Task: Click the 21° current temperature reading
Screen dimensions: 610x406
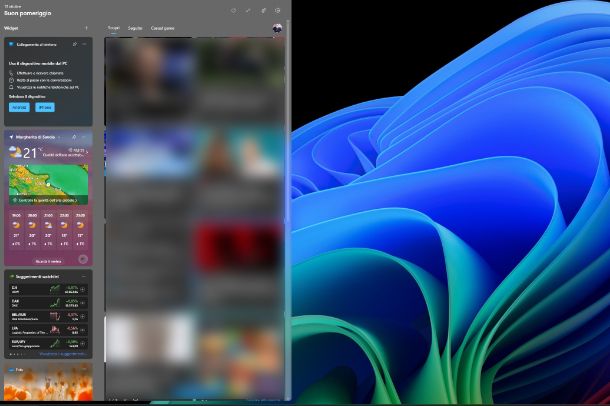Action: (31, 153)
